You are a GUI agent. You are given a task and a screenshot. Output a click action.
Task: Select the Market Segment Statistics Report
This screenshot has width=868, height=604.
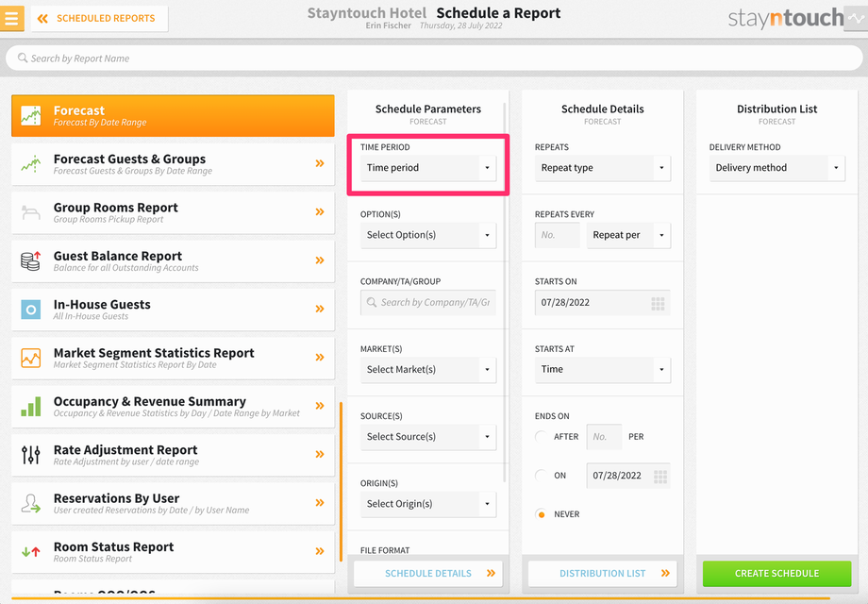[x=173, y=358]
